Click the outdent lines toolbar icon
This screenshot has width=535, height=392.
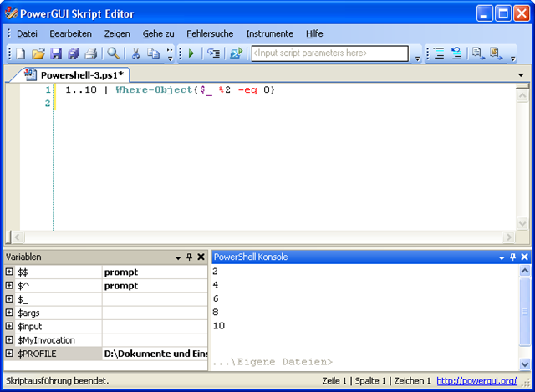click(x=456, y=53)
